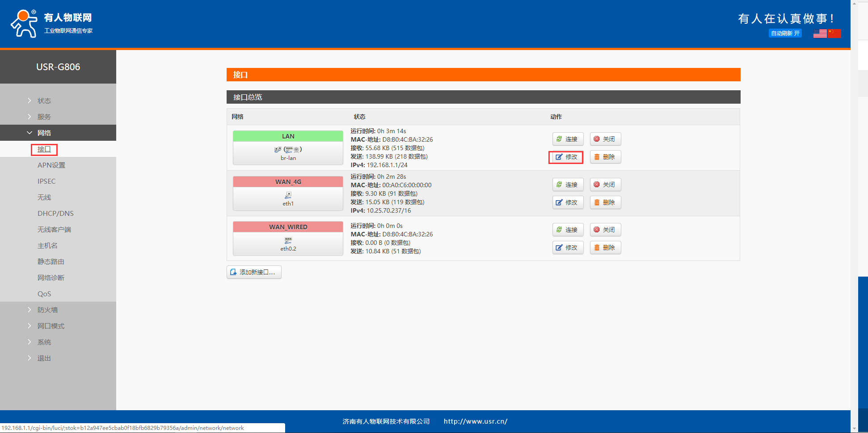The image size is (868, 433).
Task: Stop the WAN_4G interface with 关闭
Action: 605,185
